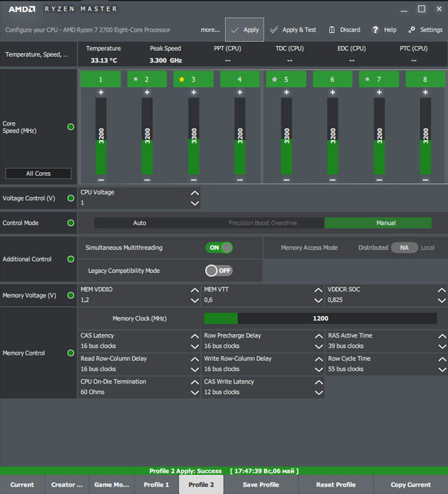Click the Apply & Test icon
This screenshot has width=448, height=494.
click(274, 30)
